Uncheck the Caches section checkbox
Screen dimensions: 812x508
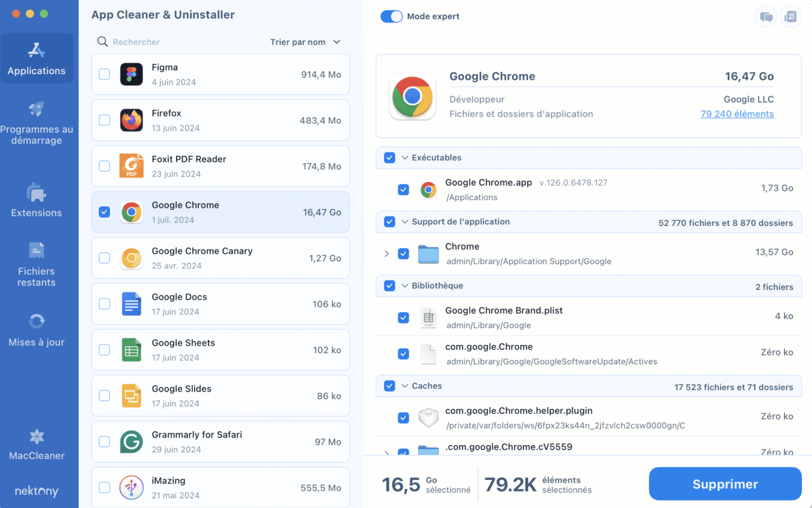point(389,386)
